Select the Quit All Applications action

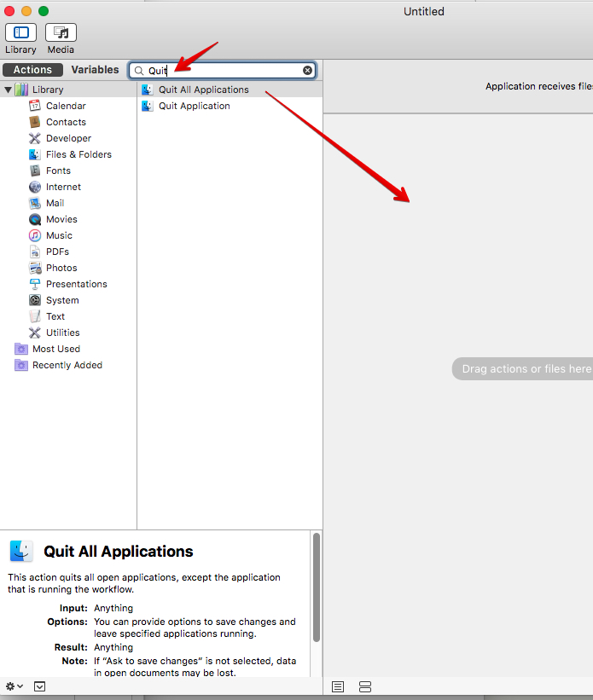point(230,90)
